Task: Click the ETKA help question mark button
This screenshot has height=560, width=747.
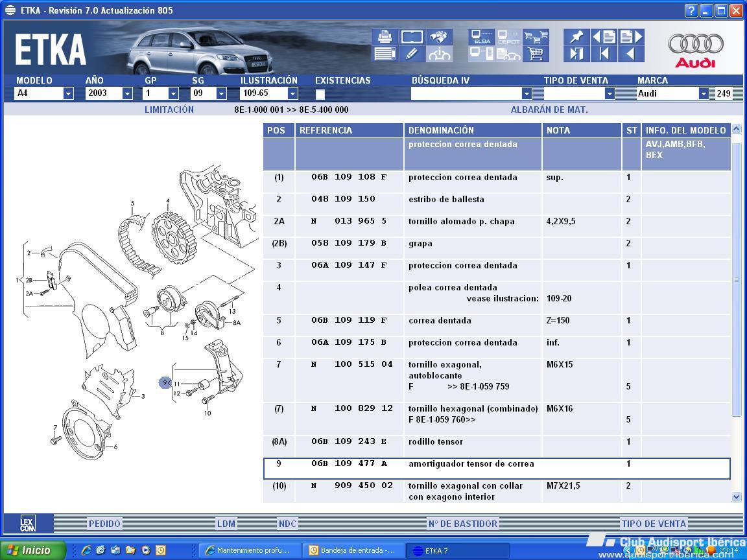Action: coord(691,10)
